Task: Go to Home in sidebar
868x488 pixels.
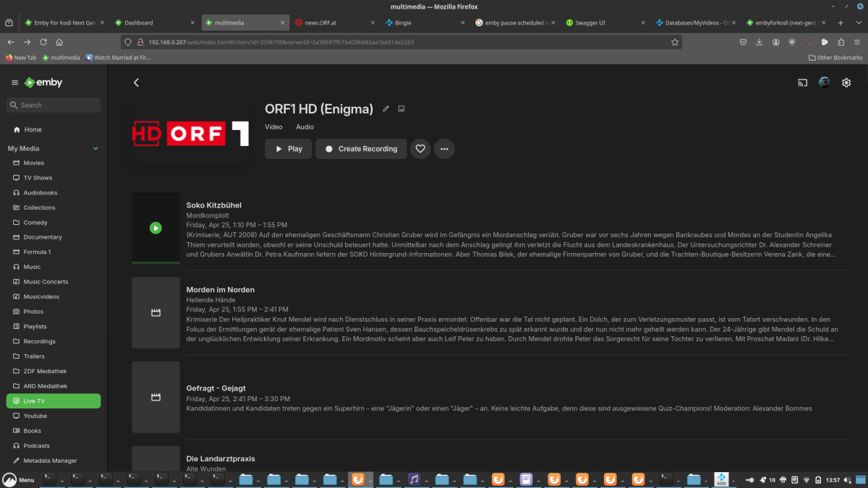Action: (x=54, y=129)
